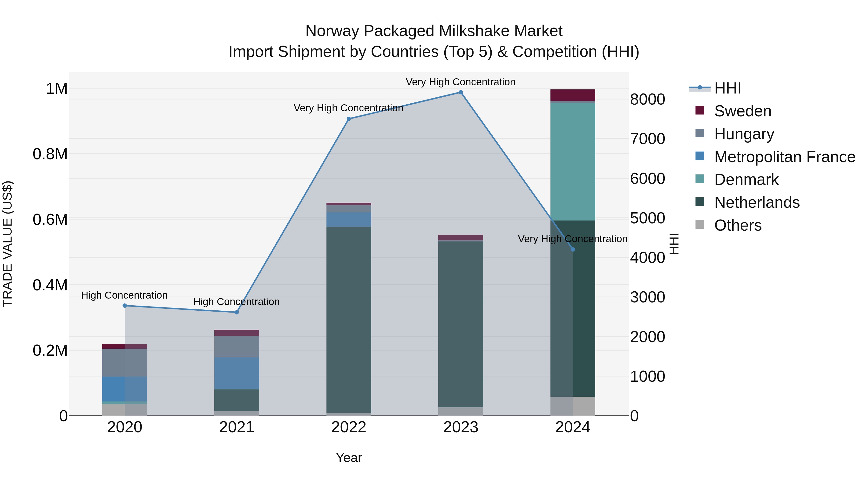Click the 'Very High Concentration' annotation near 2024

572,239
